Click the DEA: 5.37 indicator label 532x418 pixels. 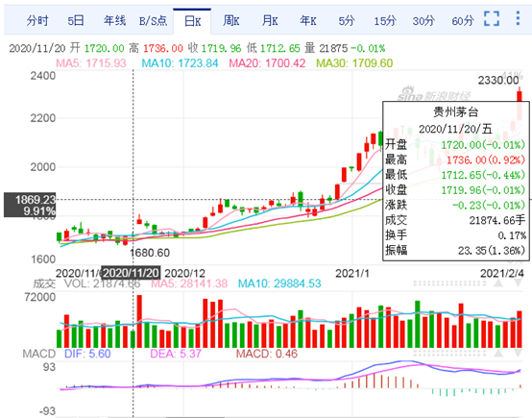[x=176, y=354]
